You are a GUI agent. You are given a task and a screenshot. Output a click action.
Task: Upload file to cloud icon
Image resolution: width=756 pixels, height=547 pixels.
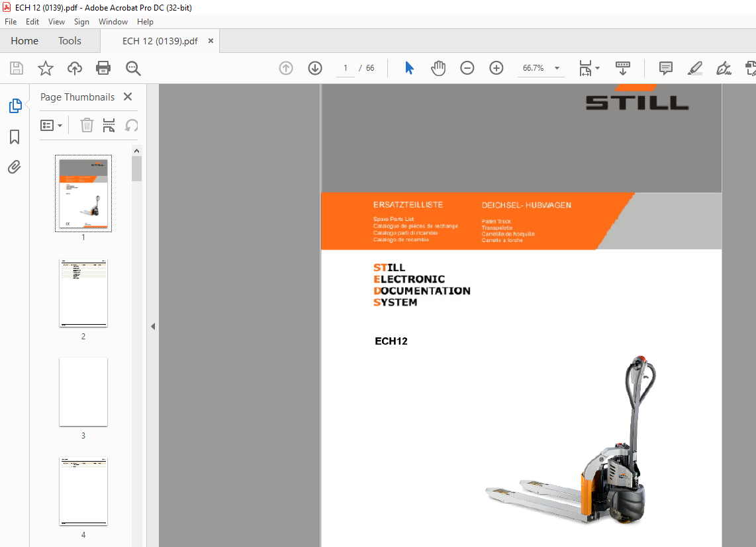coord(74,68)
